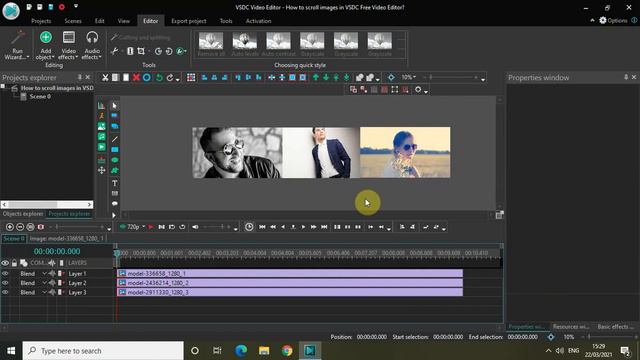The image size is (640, 360).
Task: Click the clock timer icon in playback bar
Action: click(249, 227)
